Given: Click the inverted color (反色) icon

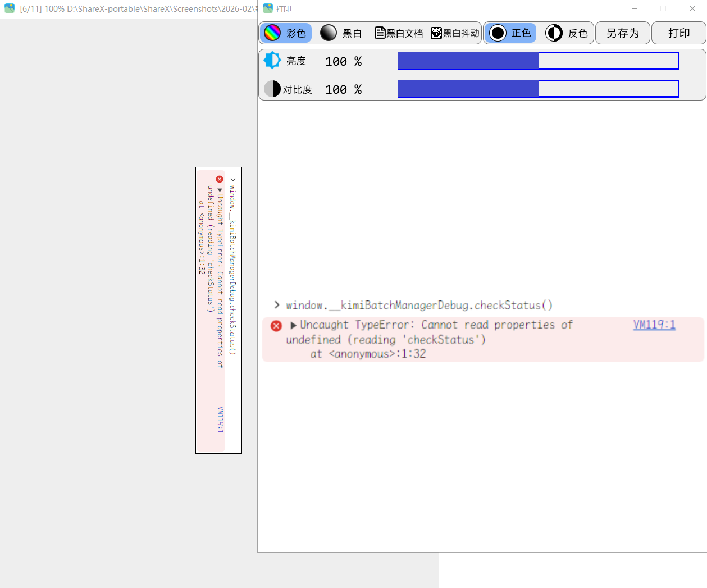Looking at the screenshot, I should click(554, 33).
